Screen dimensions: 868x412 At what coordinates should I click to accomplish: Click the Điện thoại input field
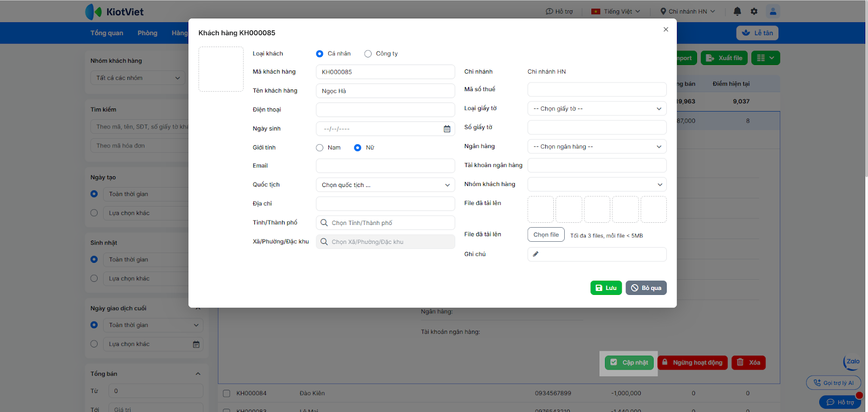click(x=385, y=110)
